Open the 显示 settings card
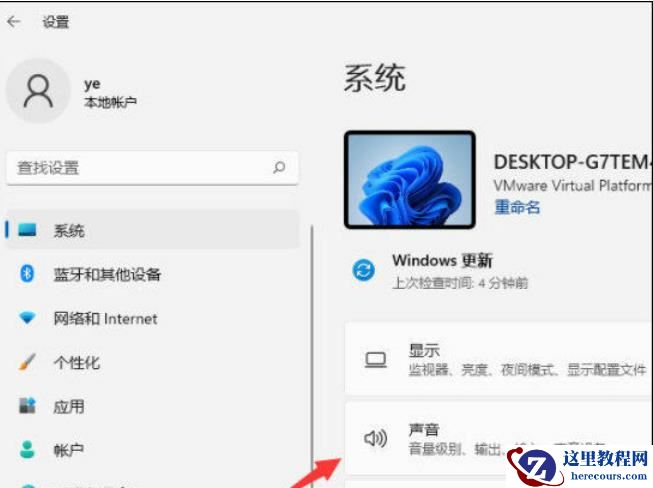 click(499, 359)
